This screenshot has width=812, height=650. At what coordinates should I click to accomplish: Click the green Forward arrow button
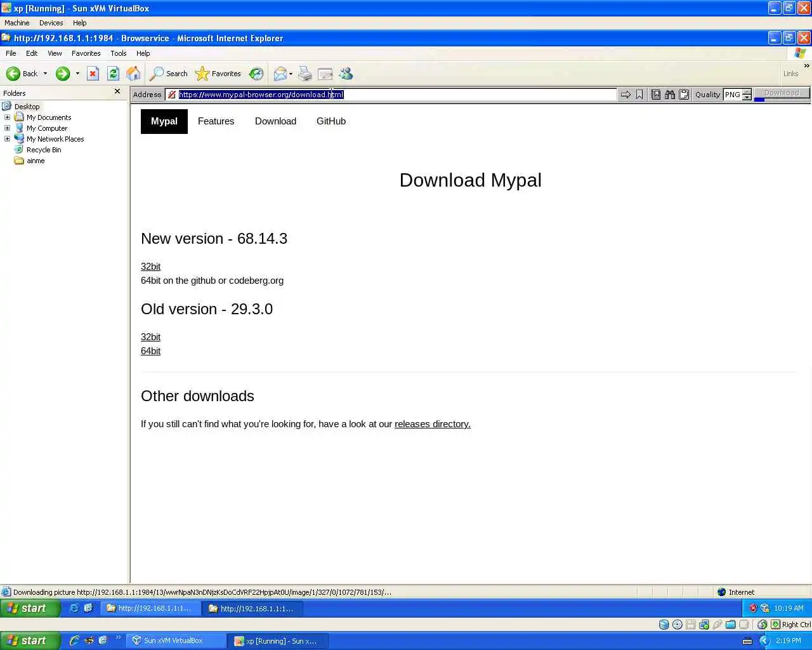point(62,74)
